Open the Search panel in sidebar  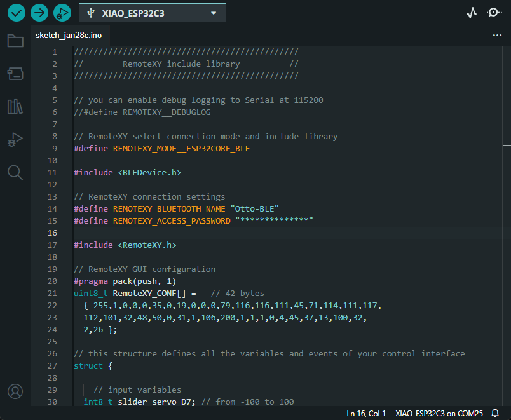(x=15, y=172)
